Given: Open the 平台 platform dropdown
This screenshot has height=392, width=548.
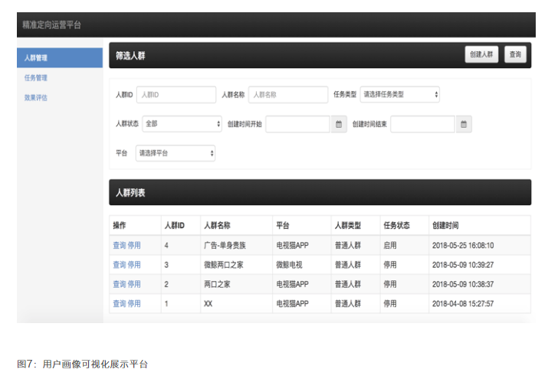Looking at the screenshot, I should (x=175, y=153).
